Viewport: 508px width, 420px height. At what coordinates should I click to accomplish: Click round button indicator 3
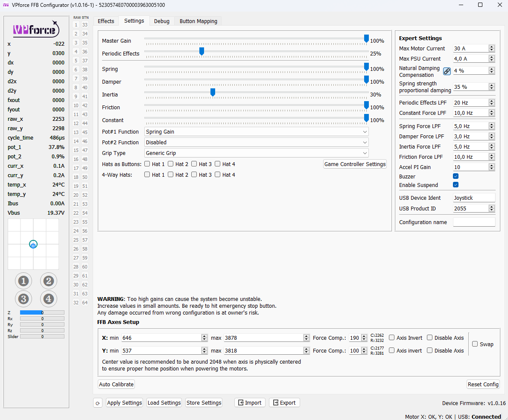click(x=23, y=298)
